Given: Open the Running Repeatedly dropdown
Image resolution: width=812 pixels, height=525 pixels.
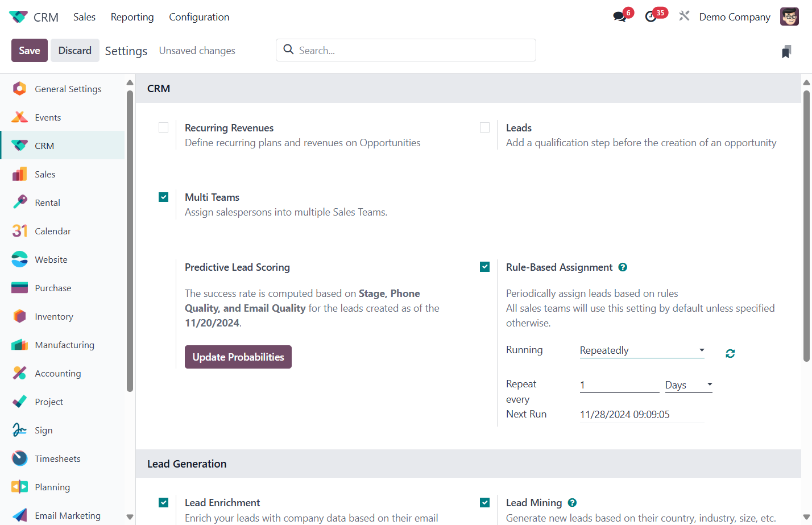Looking at the screenshot, I should [x=642, y=350].
